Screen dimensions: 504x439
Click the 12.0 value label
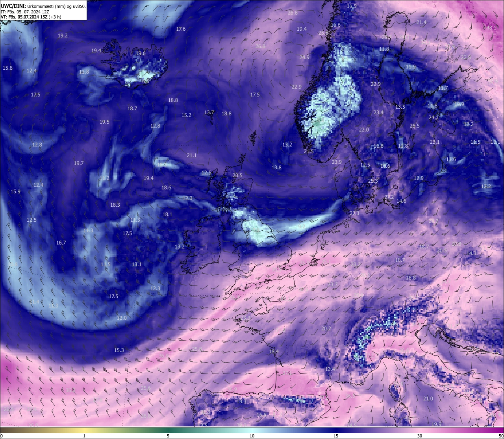tap(122, 318)
